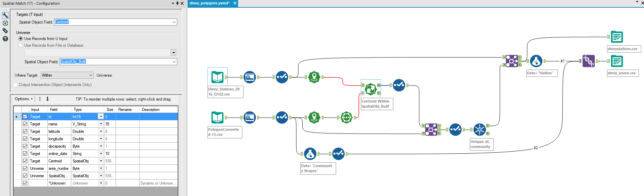Move selected row up with arrow
This screenshot has width=644, height=196.
[x=40, y=99]
